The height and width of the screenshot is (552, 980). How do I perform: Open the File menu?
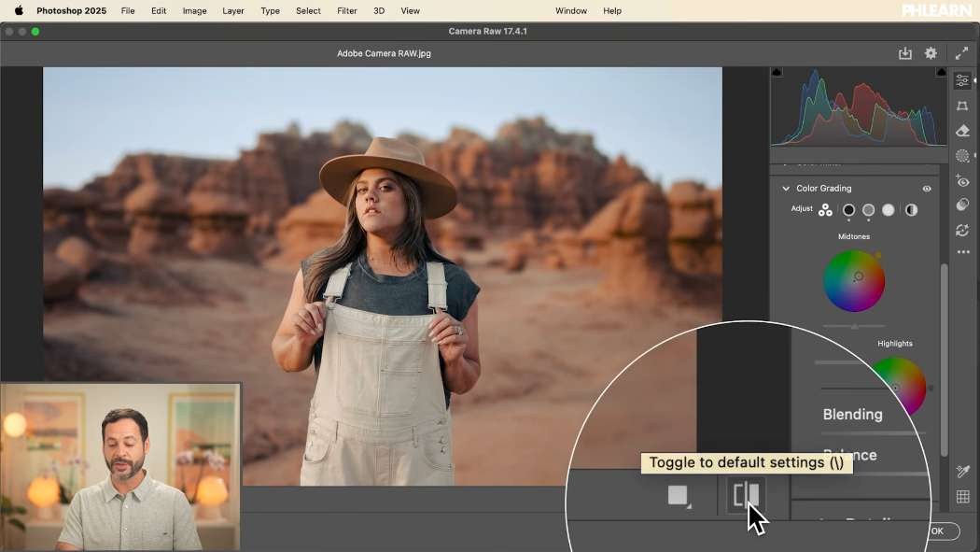[x=128, y=10]
